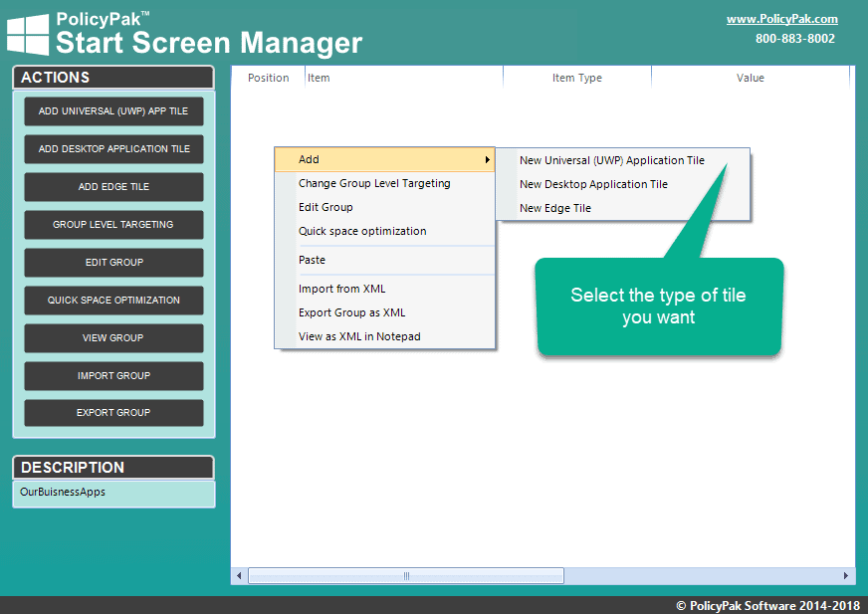This screenshot has height=614, width=868.
Task: Open Group Level Targeting action
Action: point(113,224)
